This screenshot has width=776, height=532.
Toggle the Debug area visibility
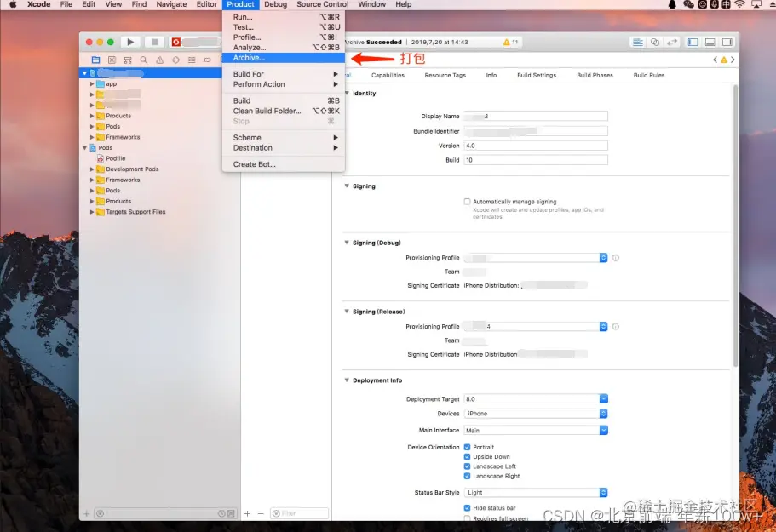[x=710, y=42]
